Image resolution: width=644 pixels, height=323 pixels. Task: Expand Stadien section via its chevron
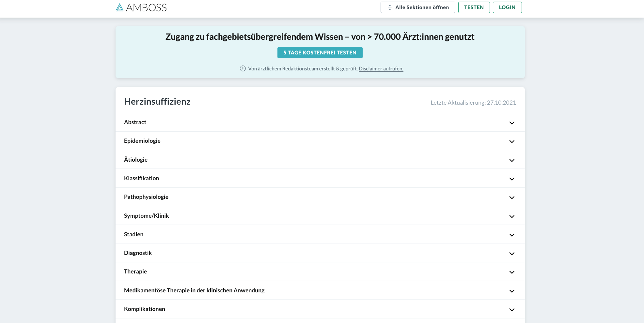[512, 235]
